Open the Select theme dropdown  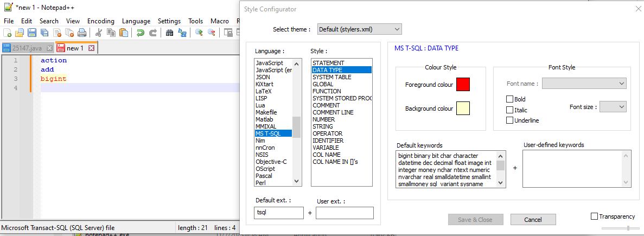pos(359,29)
